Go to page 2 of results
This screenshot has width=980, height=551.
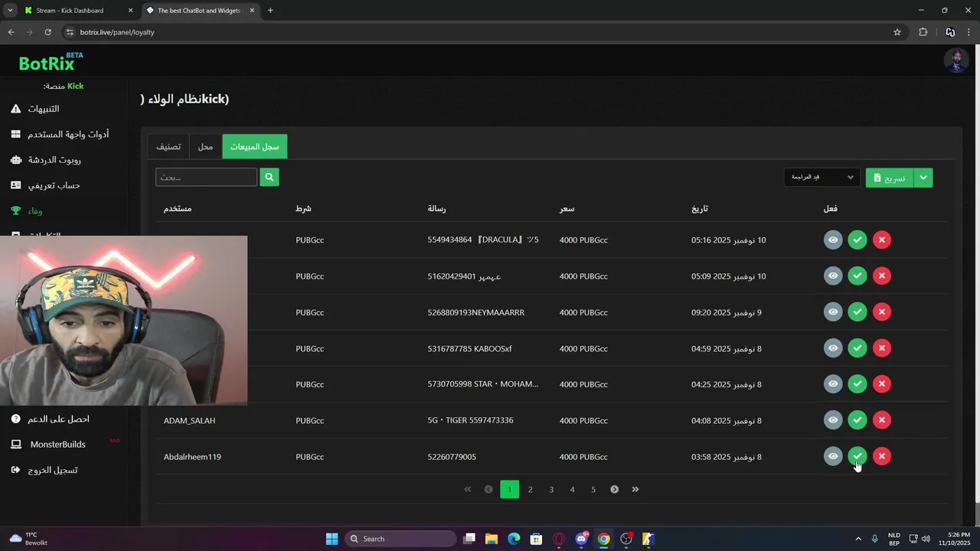tap(530, 489)
